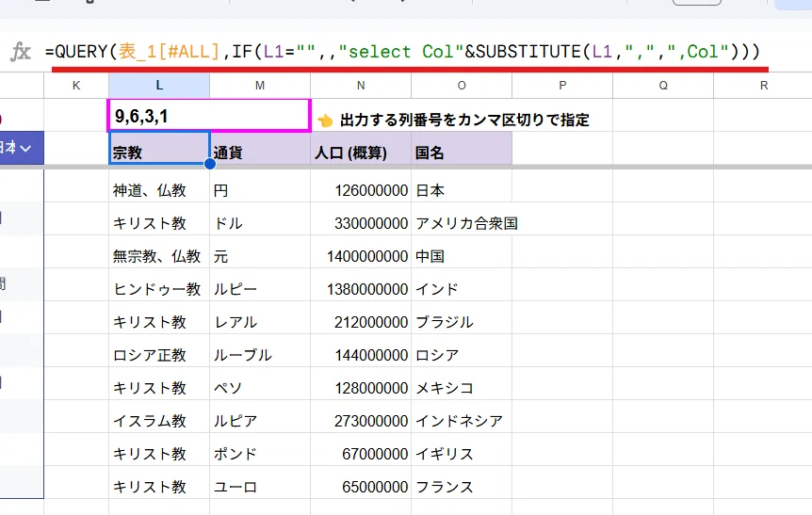Select the 67000000 population cell
Image resolution: width=812 pixels, height=515 pixels.
tap(361, 449)
